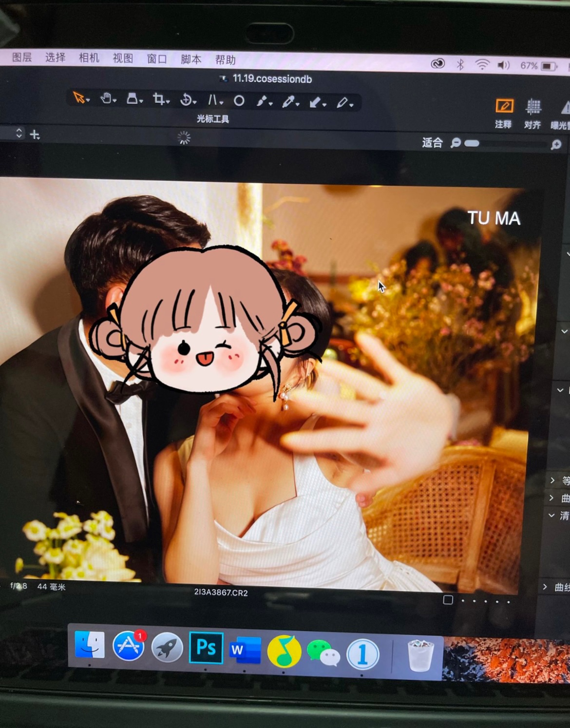Open Finder from the Dock
Viewport: 570px width, 728px height.
[90, 645]
